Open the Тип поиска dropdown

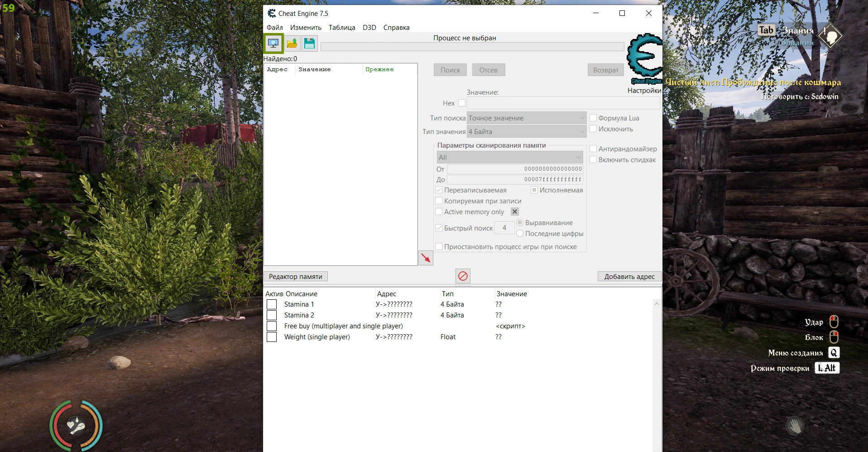point(527,118)
